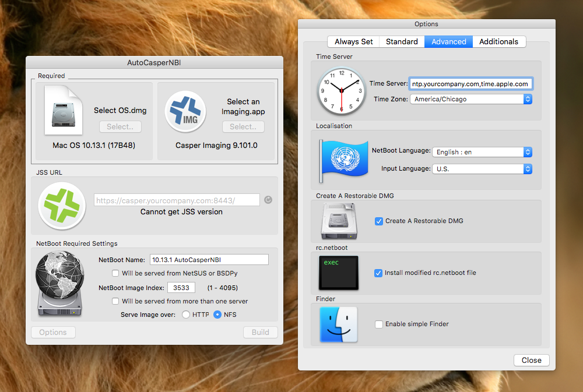Open the Additionals tab

click(x=499, y=41)
